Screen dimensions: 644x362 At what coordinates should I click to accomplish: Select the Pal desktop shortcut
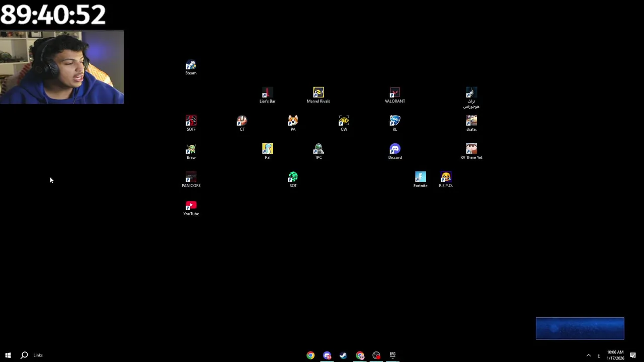[x=267, y=152]
